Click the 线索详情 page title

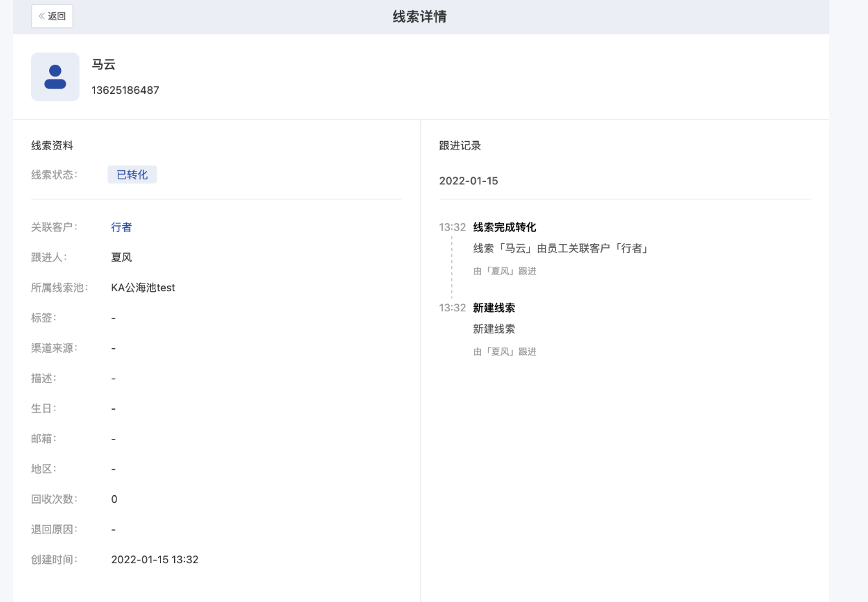coord(420,17)
